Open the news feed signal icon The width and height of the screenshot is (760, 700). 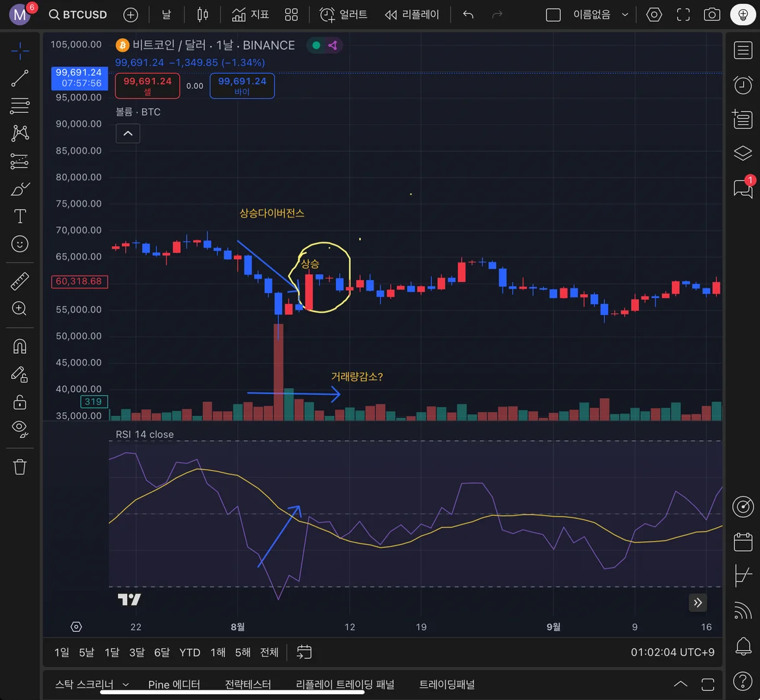742,611
